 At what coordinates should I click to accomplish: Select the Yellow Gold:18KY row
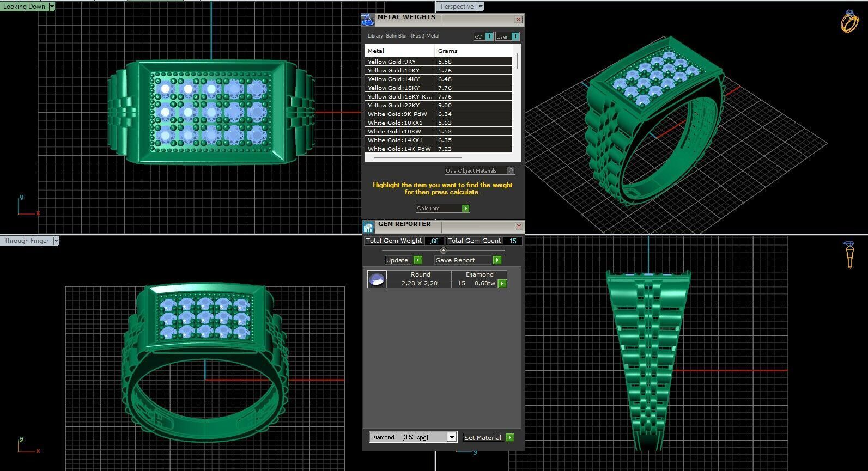(438, 88)
